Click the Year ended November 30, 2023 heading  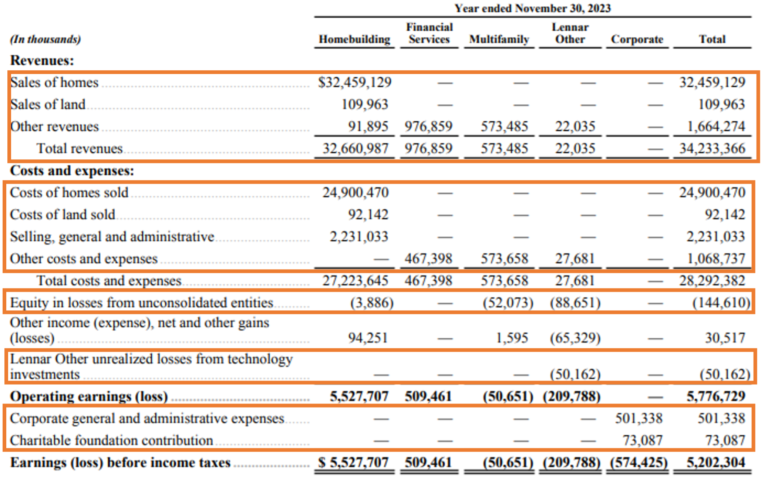click(531, 8)
